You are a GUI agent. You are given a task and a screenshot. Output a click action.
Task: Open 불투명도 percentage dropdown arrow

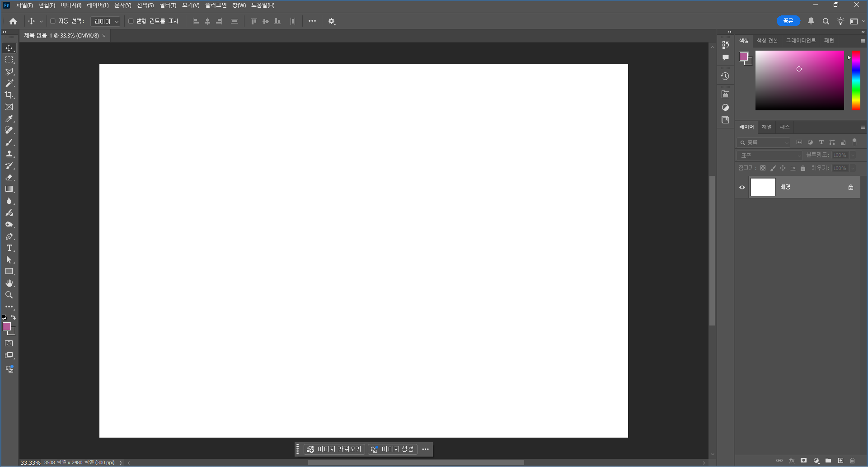pyautogui.click(x=853, y=155)
